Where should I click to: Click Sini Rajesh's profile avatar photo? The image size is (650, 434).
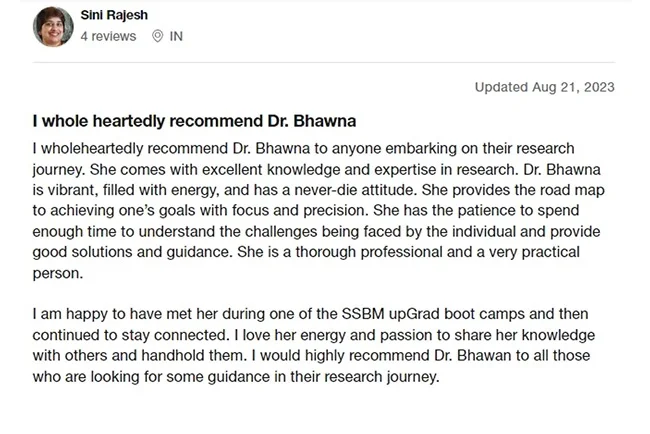tap(53, 27)
